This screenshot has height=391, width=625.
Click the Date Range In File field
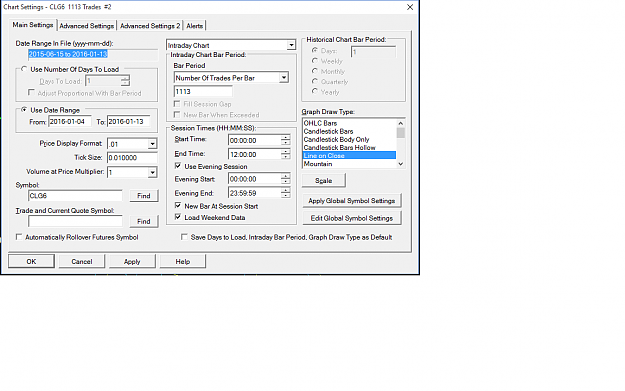click(92, 54)
